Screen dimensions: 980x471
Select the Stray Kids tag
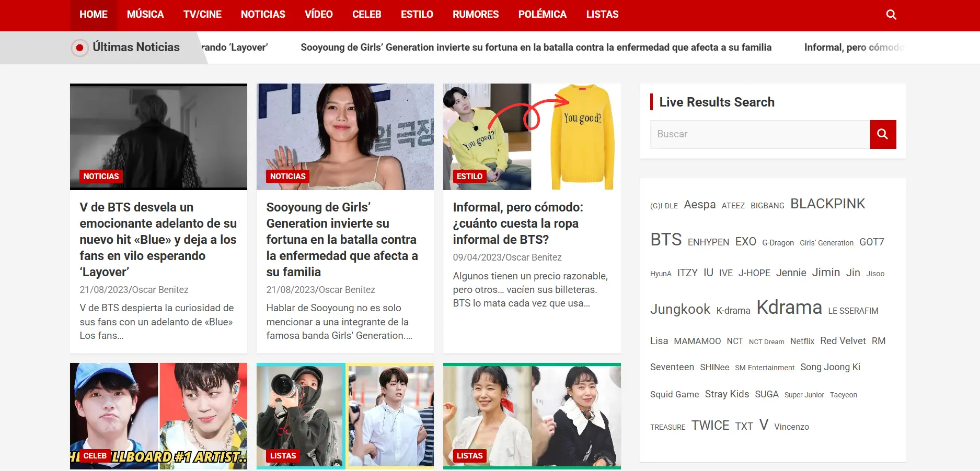(x=727, y=394)
